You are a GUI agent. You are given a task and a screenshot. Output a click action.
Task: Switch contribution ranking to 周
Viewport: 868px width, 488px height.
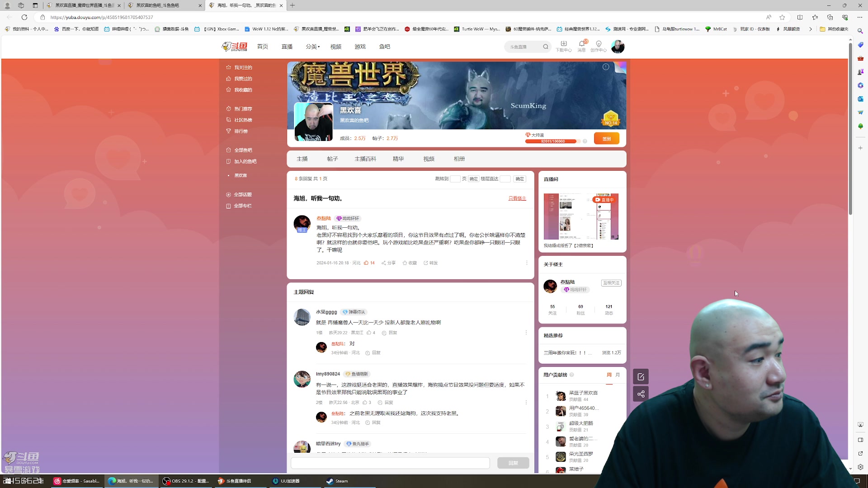click(x=609, y=375)
